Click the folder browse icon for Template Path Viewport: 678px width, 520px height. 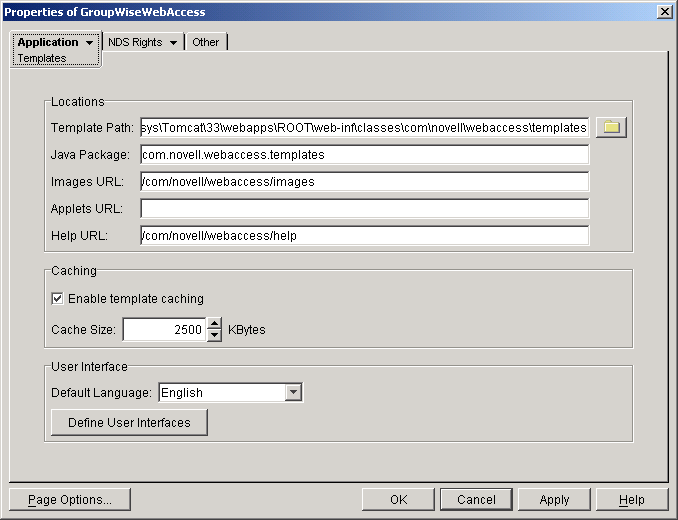[611, 127]
